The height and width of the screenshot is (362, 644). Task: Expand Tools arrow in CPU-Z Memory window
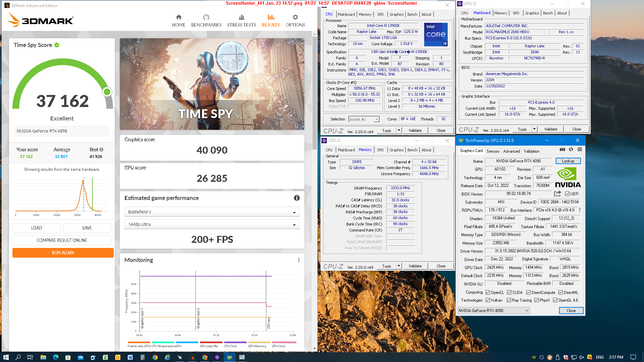point(399,266)
